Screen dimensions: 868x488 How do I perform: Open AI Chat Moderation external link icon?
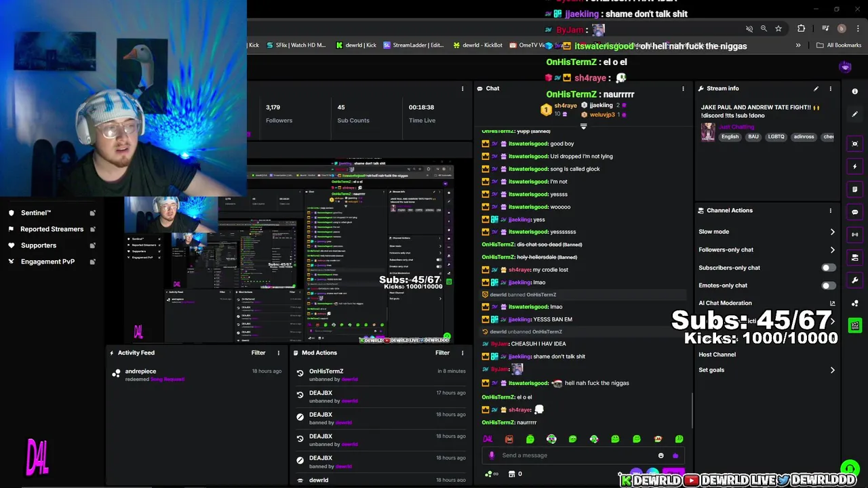pyautogui.click(x=833, y=303)
